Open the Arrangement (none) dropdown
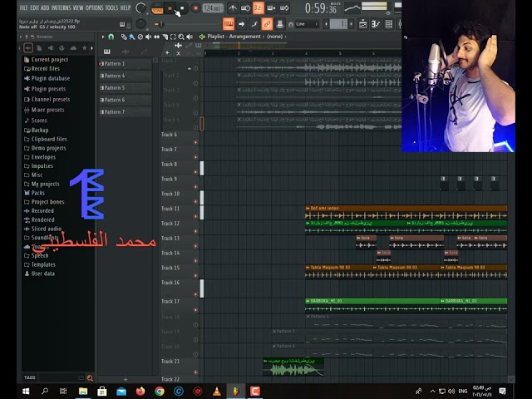Image resolution: width=532 pixels, height=399 pixels. [275, 37]
